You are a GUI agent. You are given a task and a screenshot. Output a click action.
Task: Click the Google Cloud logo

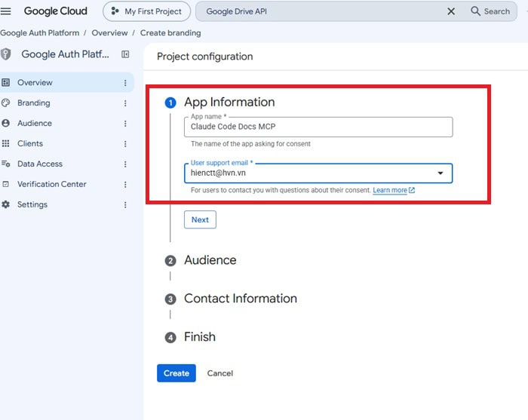tap(56, 11)
